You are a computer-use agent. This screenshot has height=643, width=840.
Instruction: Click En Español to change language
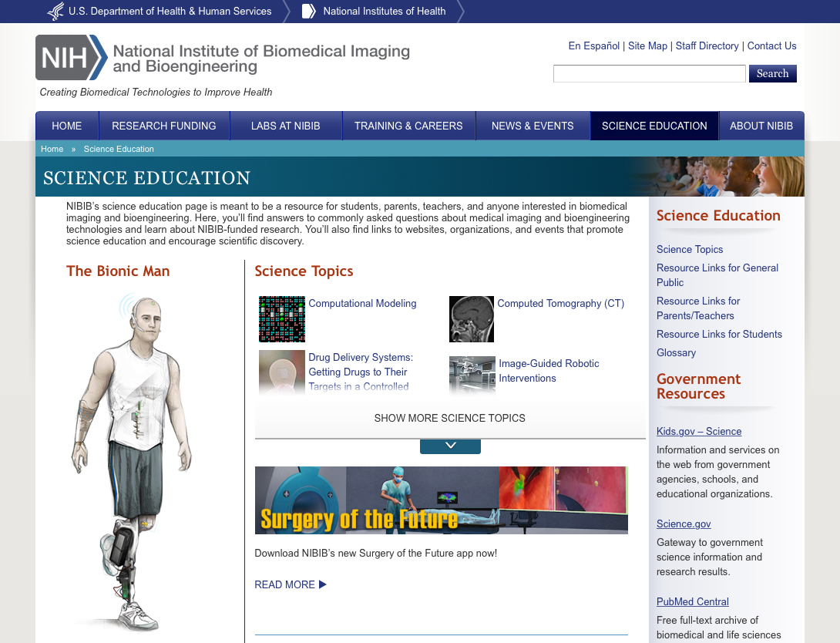pos(593,45)
